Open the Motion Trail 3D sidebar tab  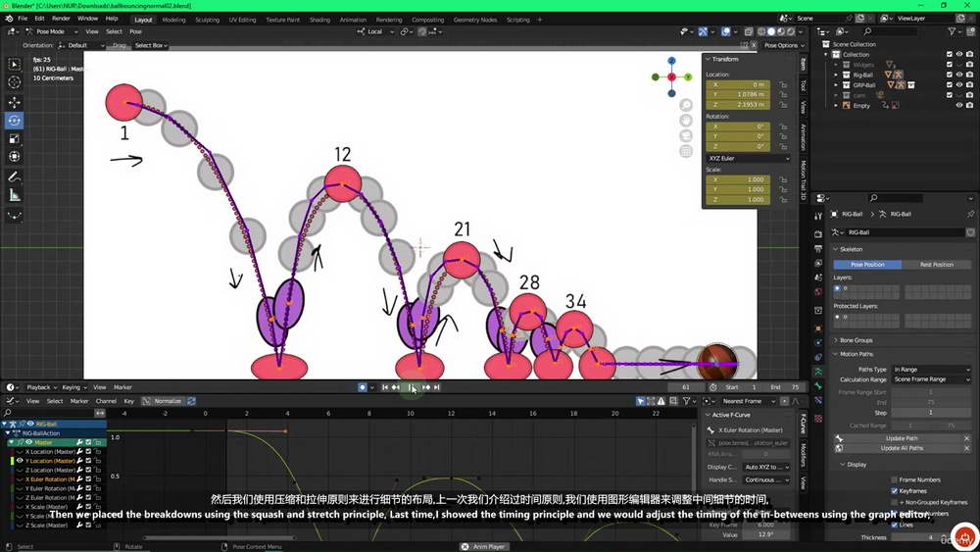804,180
